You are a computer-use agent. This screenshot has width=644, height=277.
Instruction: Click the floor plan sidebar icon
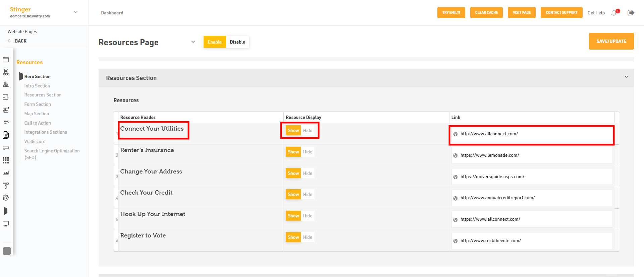coord(6,97)
